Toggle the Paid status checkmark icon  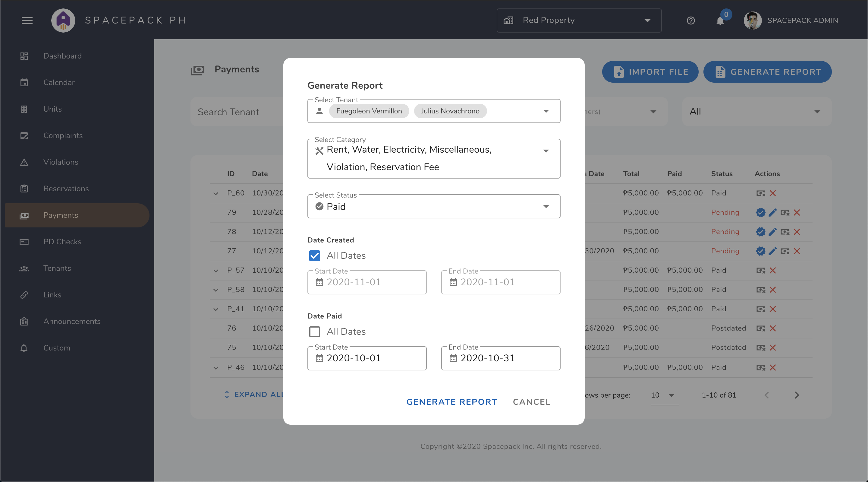click(319, 206)
